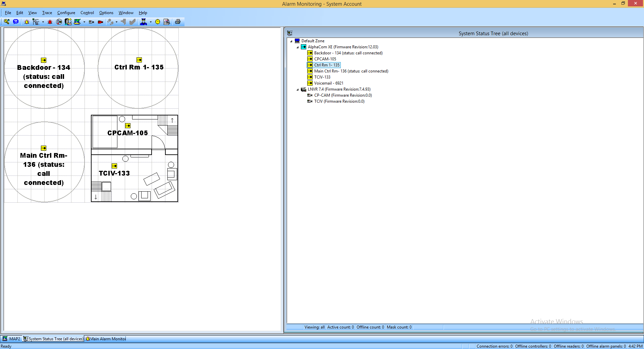Click the red video camera icon
This screenshot has width=644, height=349.
[100, 22]
